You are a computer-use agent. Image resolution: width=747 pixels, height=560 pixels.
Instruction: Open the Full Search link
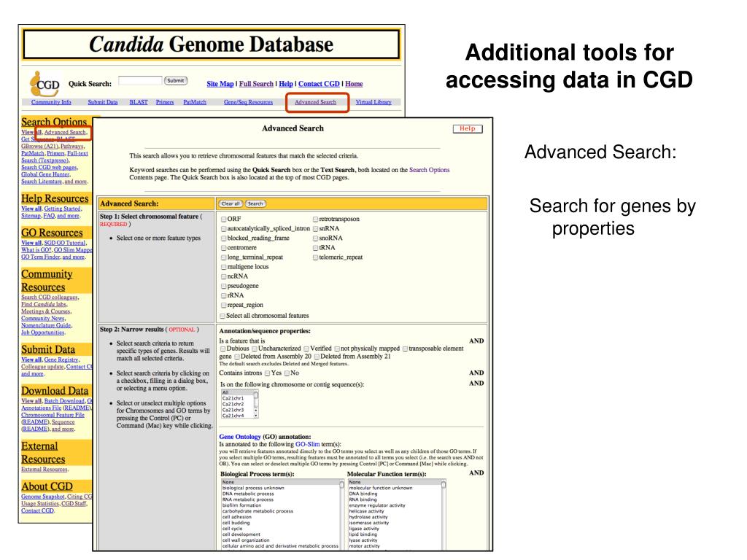click(256, 84)
